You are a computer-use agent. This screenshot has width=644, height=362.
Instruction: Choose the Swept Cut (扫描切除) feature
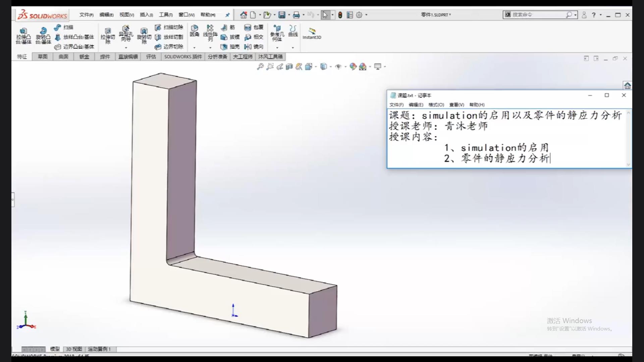(169, 27)
